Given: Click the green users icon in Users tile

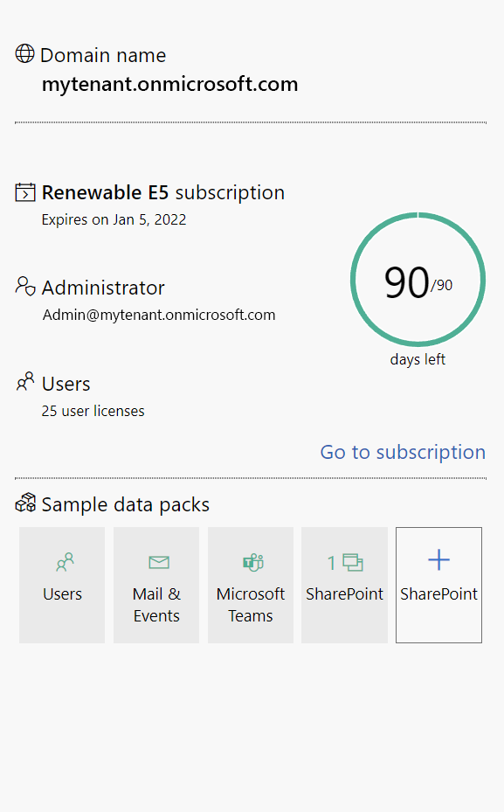Looking at the screenshot, I should (65, 562).
